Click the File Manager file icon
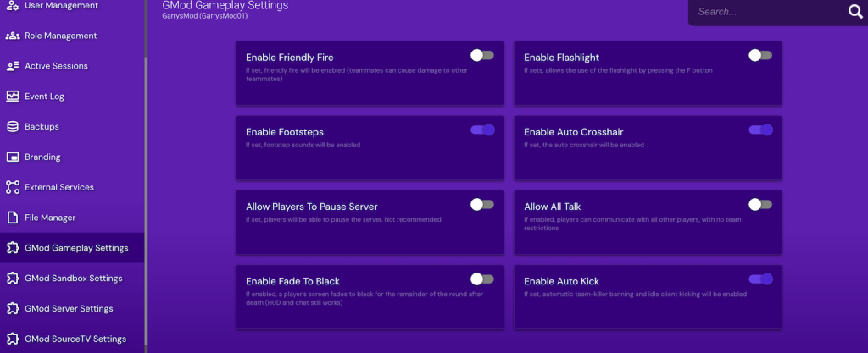Image resolution: width=868 pixels, height=353 pixels. 13,218
